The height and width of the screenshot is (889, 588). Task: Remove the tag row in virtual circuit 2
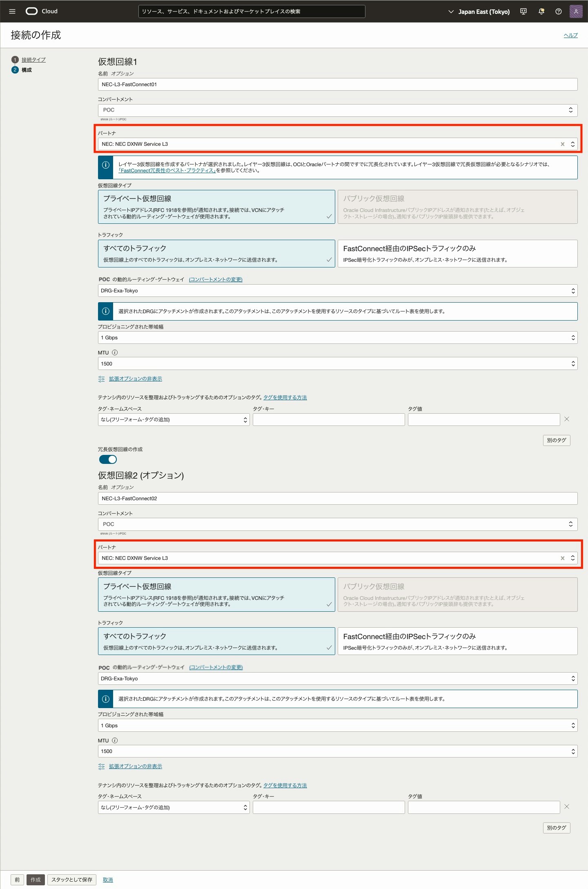[567, 807]
